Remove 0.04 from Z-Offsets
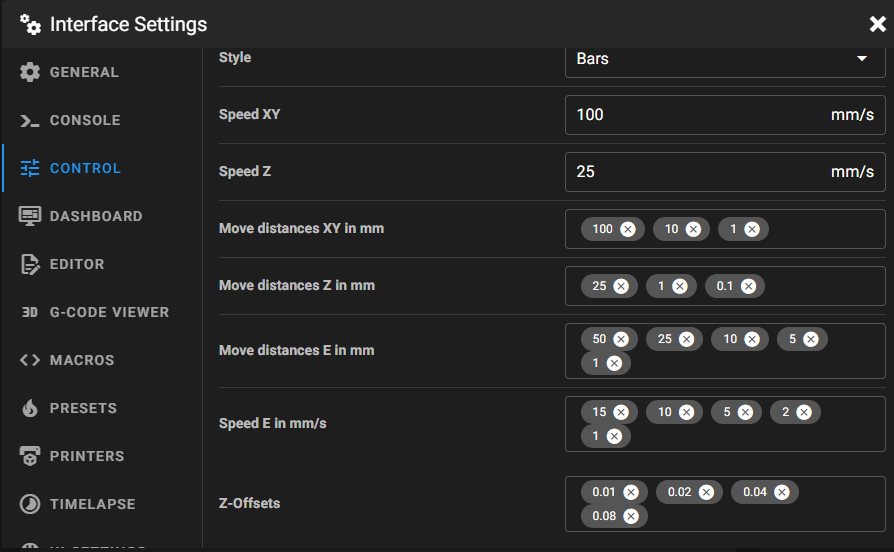Image resolution: width=894 pixels, height=552 pixels. [782, 492]
